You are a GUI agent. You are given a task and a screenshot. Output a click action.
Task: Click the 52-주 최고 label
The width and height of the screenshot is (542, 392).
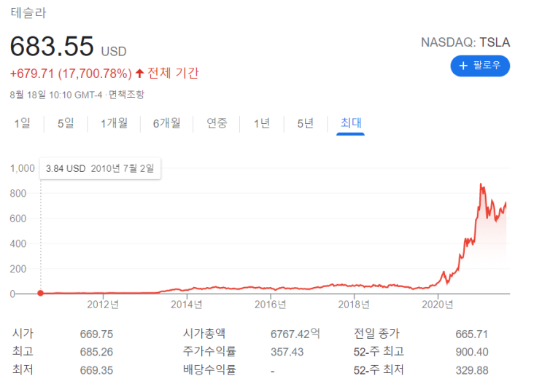pos(379,352)
